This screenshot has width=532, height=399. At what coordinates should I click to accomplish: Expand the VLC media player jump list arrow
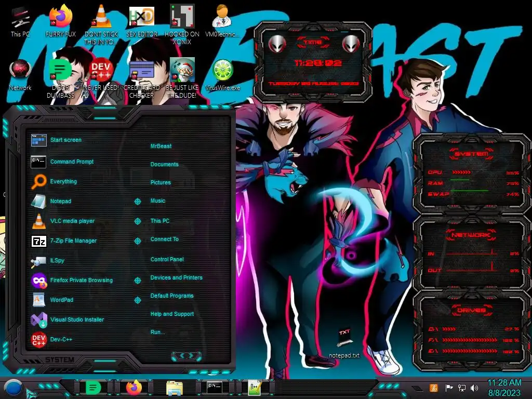[x=137, y=221]
